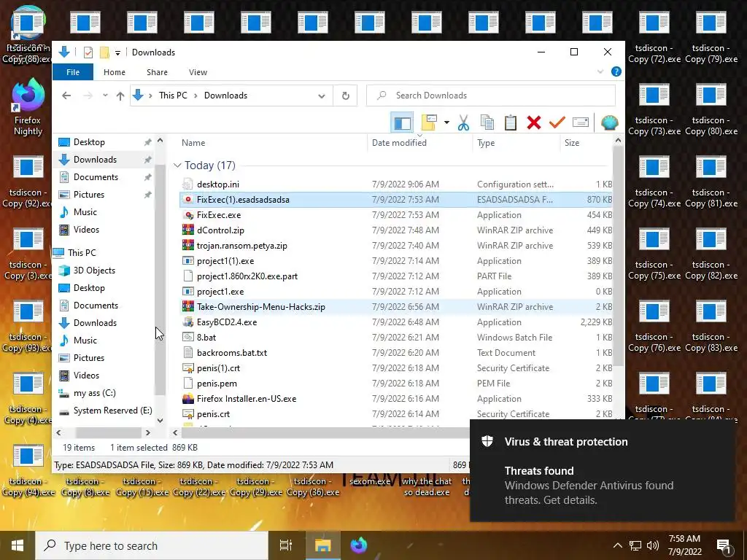Screen dimensions: 747x560
Task: Show hidden system tray icons chevron
Action: point(617,545)
